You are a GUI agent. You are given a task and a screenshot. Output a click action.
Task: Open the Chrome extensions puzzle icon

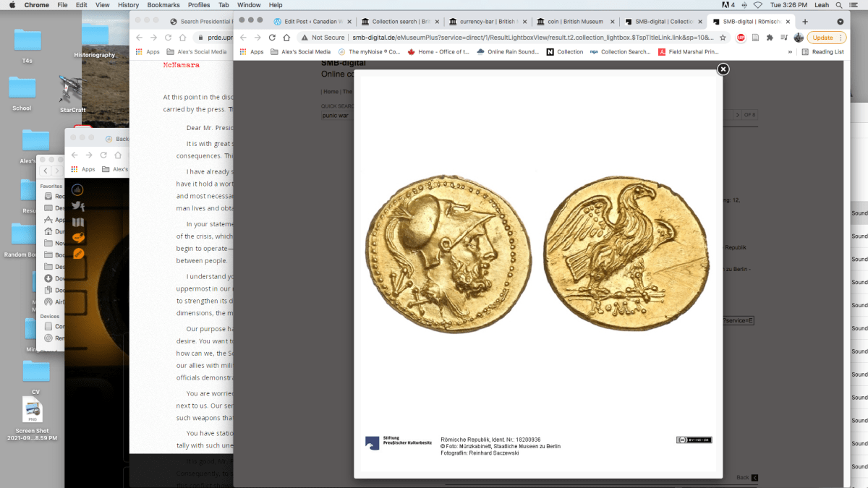point(770,38)
